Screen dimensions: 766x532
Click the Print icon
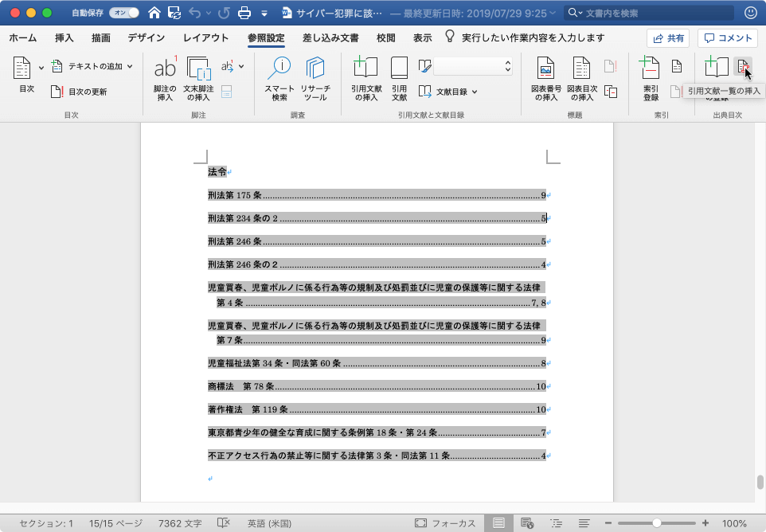[244, 13]
